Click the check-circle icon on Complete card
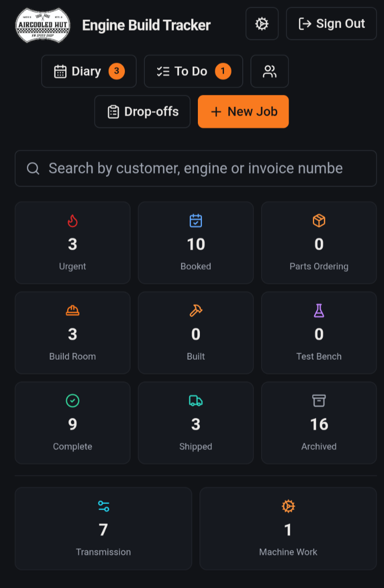 tap(72, 401)
